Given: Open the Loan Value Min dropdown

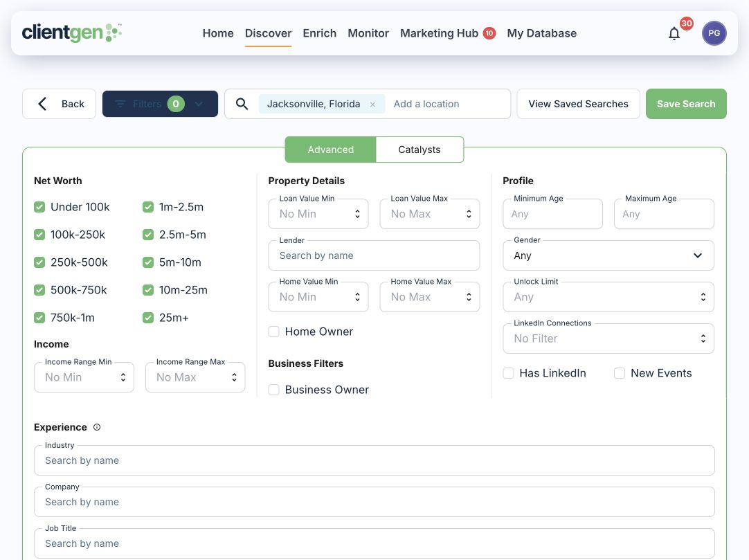Looking at the screenshot, I should click(x=318, y=214).
